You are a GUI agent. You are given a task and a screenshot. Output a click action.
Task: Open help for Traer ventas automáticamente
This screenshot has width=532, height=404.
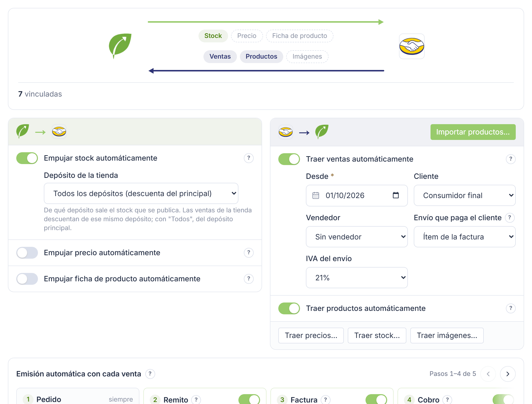(x=511, y=159)
